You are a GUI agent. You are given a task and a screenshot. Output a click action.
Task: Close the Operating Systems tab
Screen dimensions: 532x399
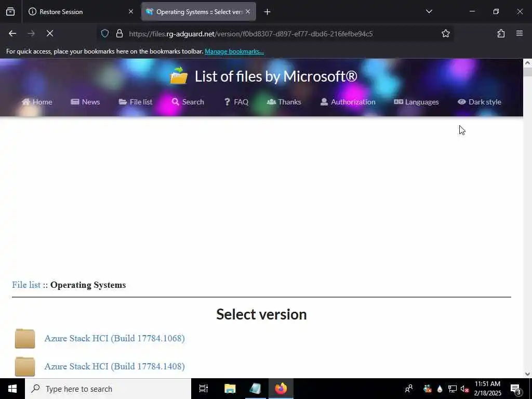[248, 12]
